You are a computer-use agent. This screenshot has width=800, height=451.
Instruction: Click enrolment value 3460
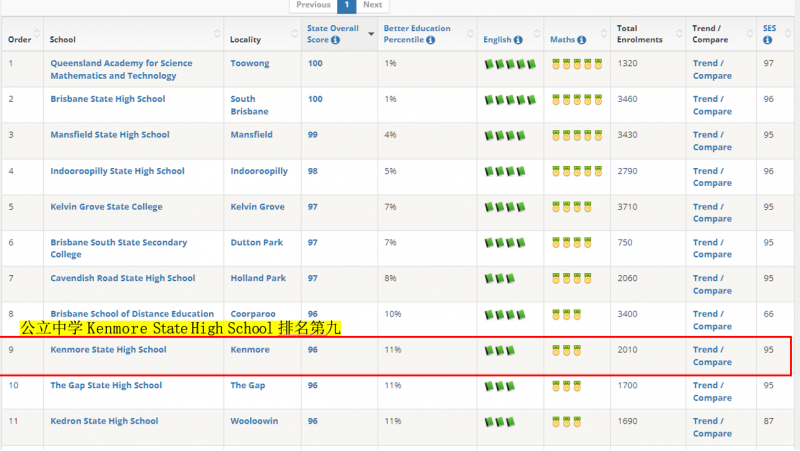coord(628,99)
